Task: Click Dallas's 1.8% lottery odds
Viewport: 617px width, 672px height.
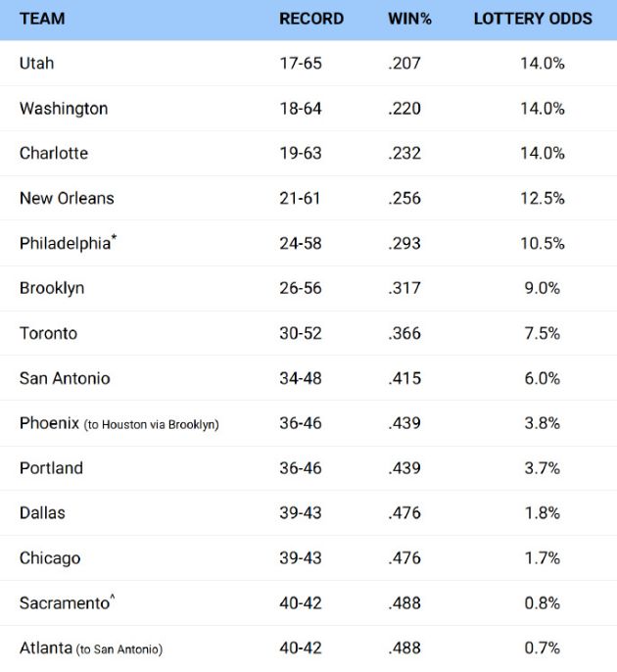Action: click(542, 513)
